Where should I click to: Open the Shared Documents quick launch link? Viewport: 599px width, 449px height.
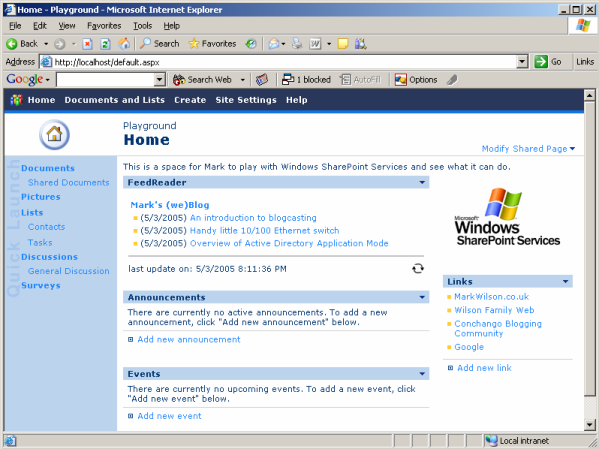[x=68, y=182]
